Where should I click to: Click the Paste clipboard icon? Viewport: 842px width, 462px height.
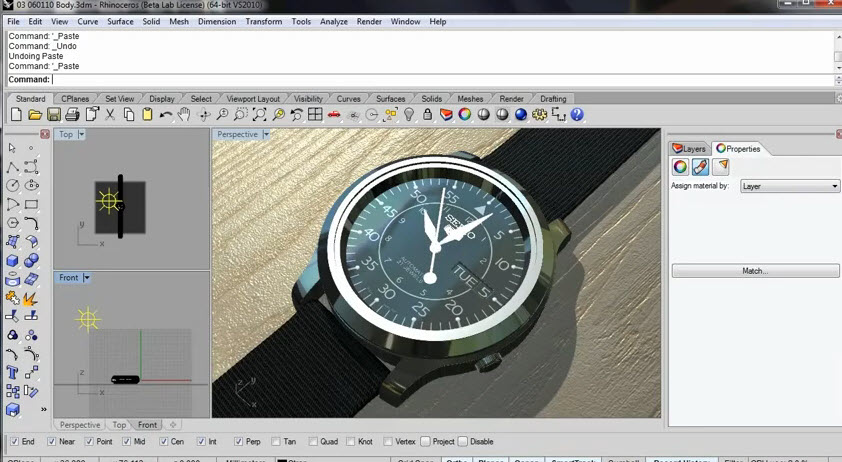[x=147, y=114]
